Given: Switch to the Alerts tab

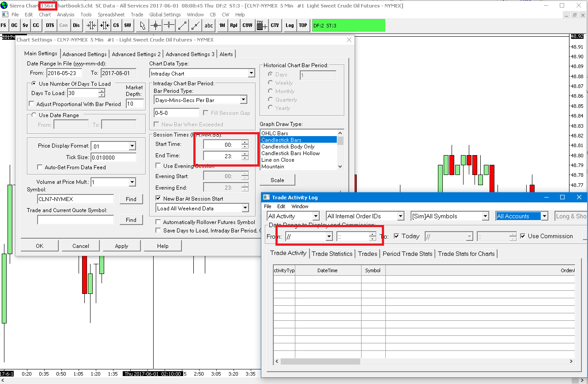Looking at the screenshot, I should pyautogui.click(x=226, y=54).
